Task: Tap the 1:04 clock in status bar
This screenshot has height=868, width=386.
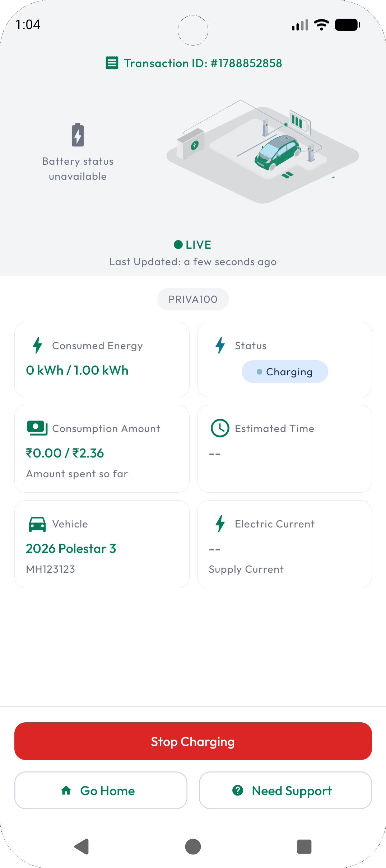Action: click(x=28, y=24)
